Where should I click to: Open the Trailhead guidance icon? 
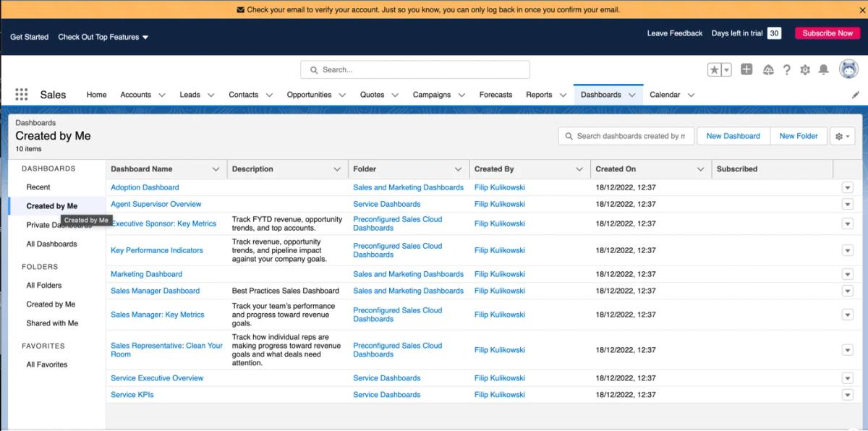[x=768, y=70]
